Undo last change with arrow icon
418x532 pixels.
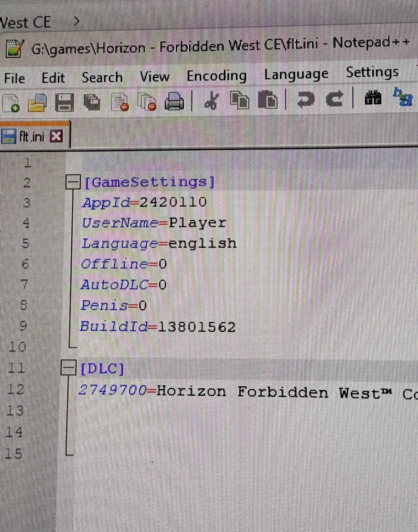(305, 99)
